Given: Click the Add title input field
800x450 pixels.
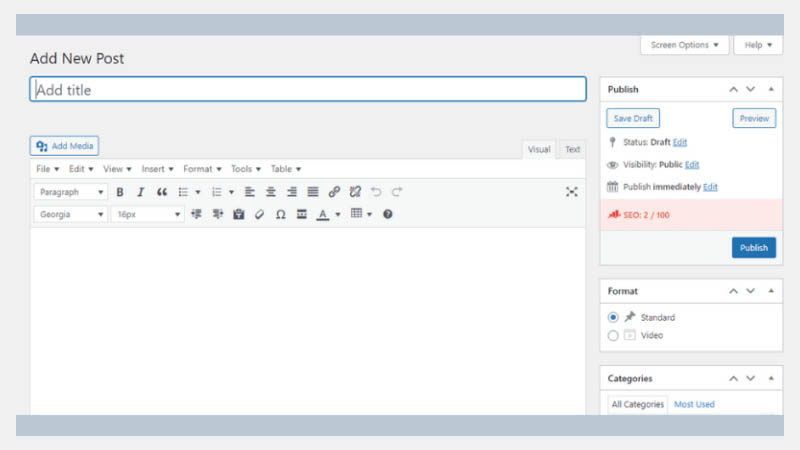Looking at the screenshot, I should click(308, 90).
